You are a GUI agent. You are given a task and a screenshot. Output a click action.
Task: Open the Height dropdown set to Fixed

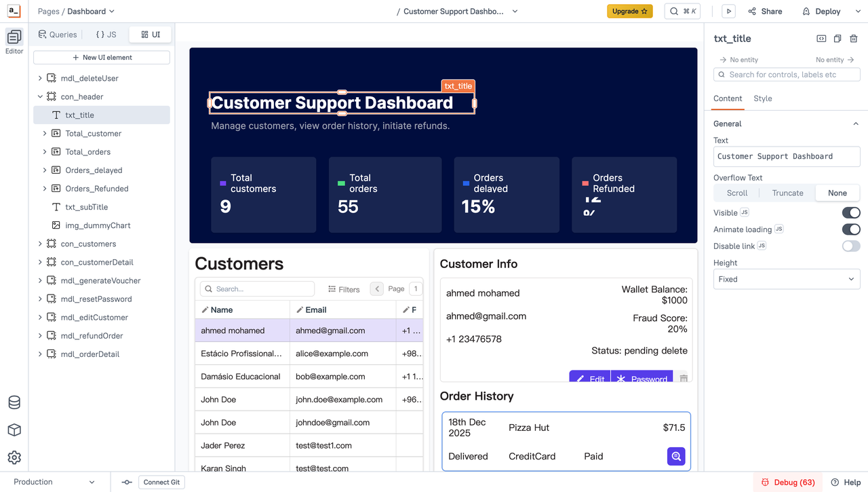pyautogui.click(x=786, y=279)
